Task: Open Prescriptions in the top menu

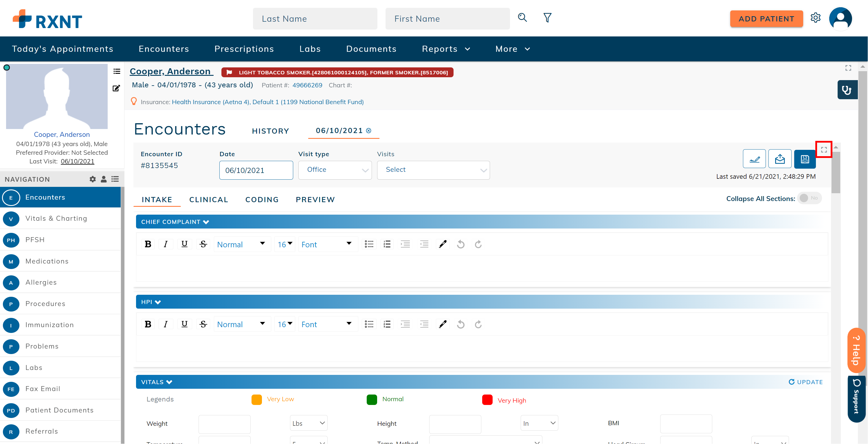Action: click(244, 49)
